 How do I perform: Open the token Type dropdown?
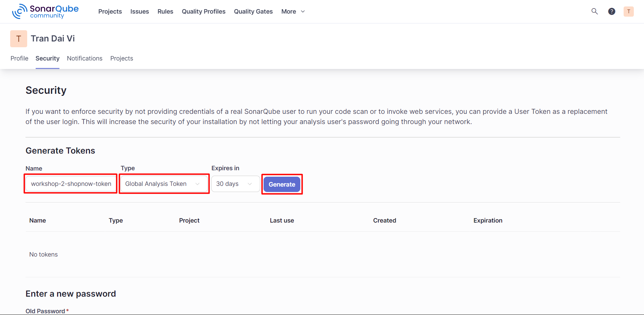click(x=164, y=183)
